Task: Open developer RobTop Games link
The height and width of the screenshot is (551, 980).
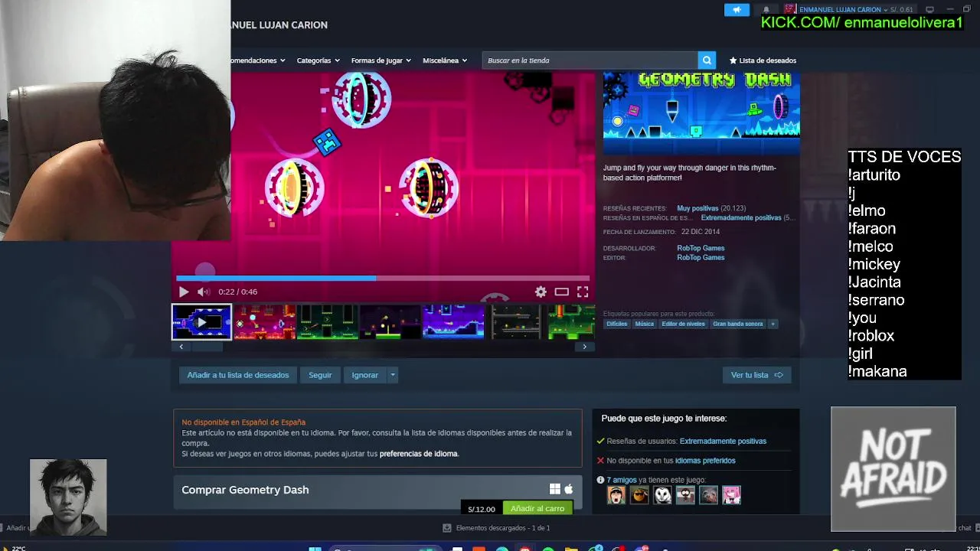Action: pos(701,248)
